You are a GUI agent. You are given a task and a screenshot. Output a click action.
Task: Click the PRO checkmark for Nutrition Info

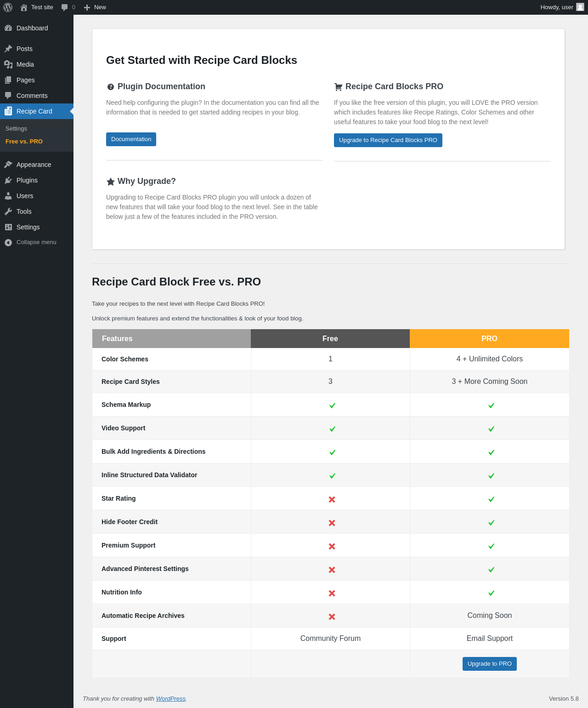[x=492, y=593]
